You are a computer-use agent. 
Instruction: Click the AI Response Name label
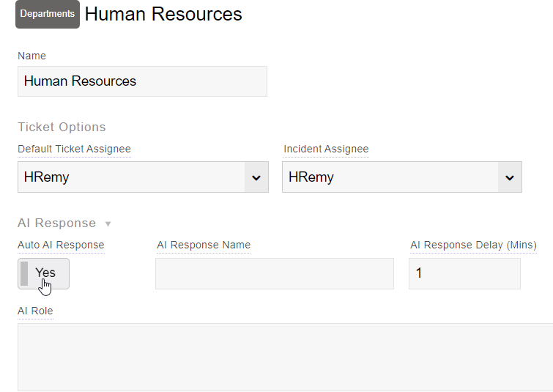pyautogui.click(x=204, y=245)
